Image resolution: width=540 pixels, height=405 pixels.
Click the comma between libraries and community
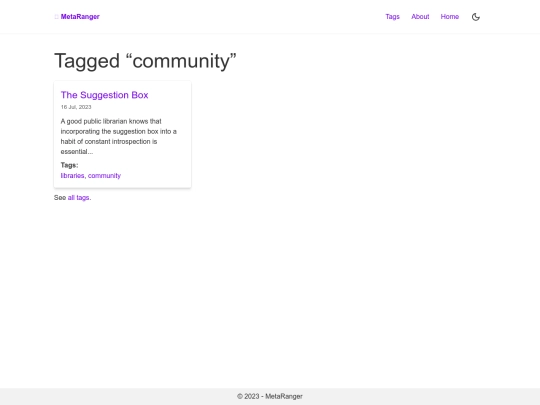tap(85, 177)
